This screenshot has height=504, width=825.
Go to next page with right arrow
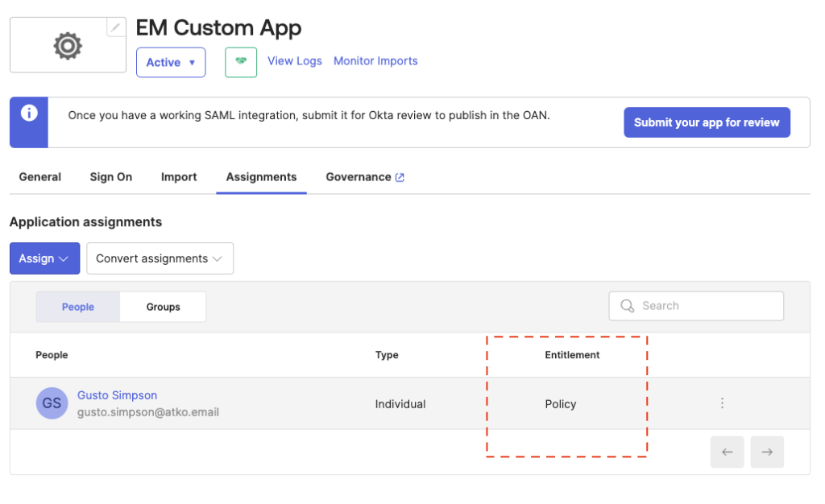[x=767, y=452]
